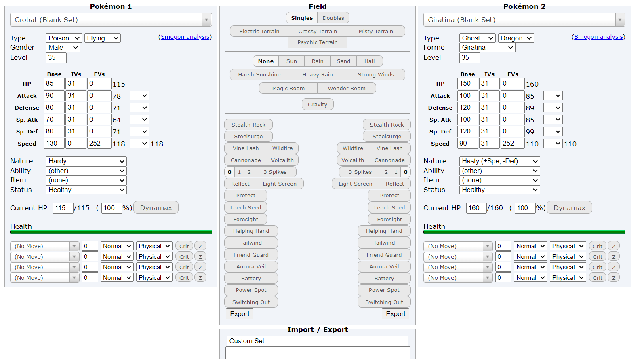Enable Aurora Veil on Pokémon 2 side
This screenshot has width=644, height=359.
[384, 266]
